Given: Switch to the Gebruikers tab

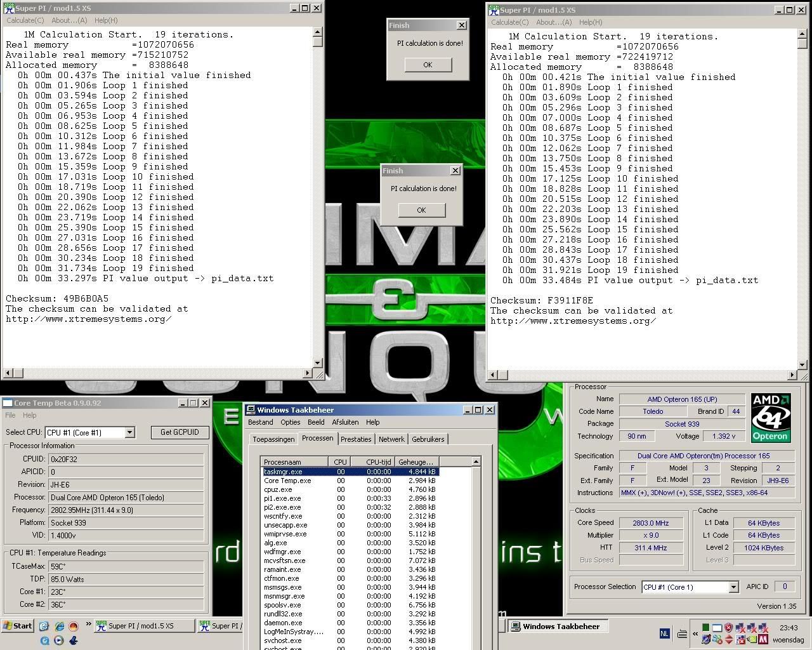Looking at the screenshot, I should 428,439.
